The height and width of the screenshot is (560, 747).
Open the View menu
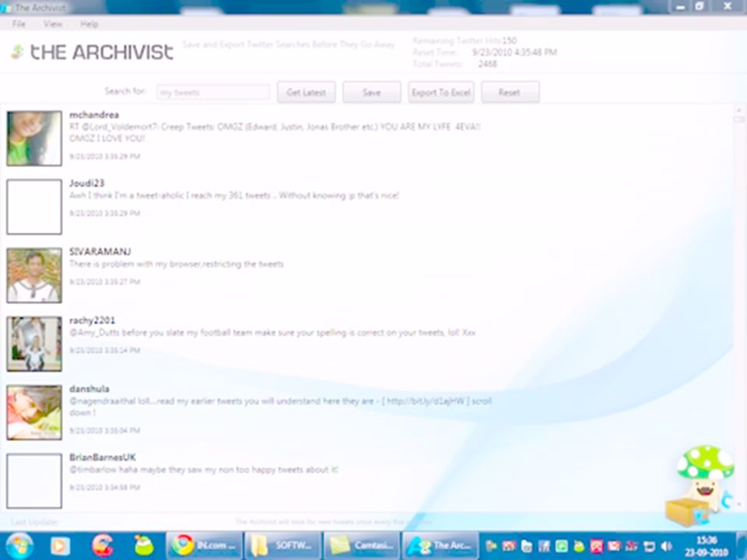click(x=52, y=24)
